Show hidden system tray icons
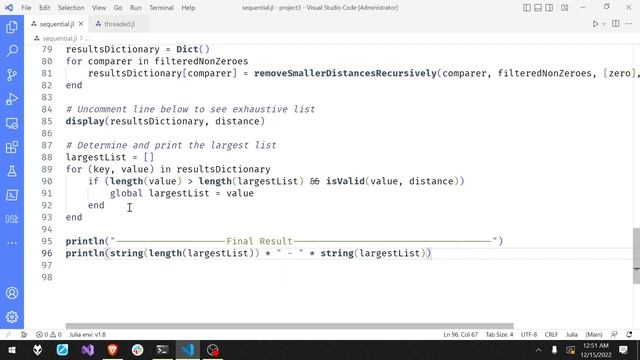Screen dimensions: 640x360 tap(538, 350)
